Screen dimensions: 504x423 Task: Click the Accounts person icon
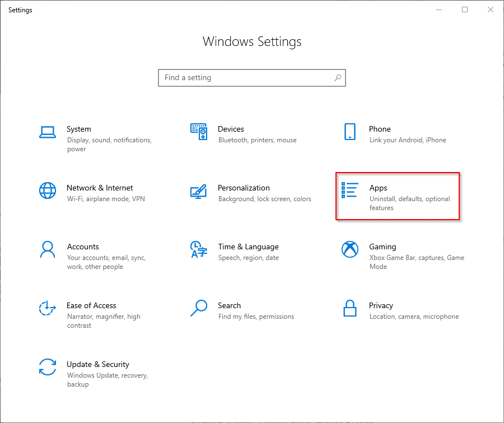click(x=48, y=249)
